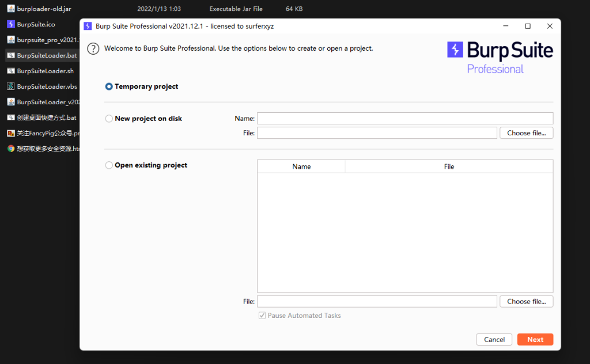Select the BurpSuiteLoader.sh file icon
Image resolution: width=590 pixels, height=364 pixels.
pos(11,71)
